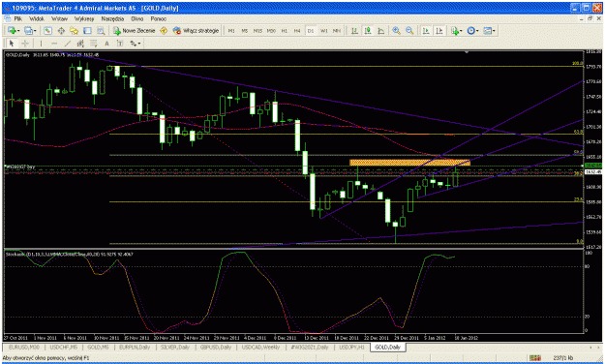This screenshot has width=605, height=364.
Task: Open the Widok menu
Action: (37, 18)
